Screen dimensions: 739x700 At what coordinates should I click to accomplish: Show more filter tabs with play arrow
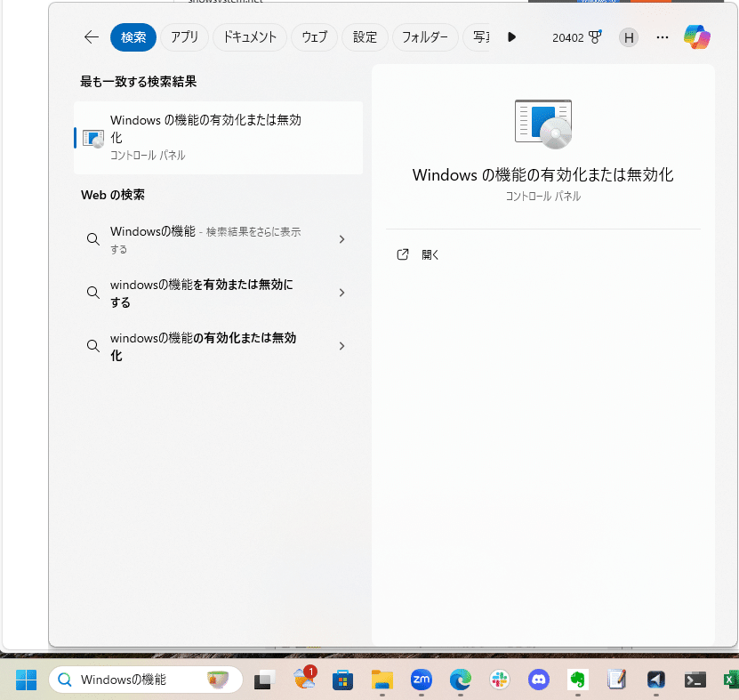[x=512, y=37]
